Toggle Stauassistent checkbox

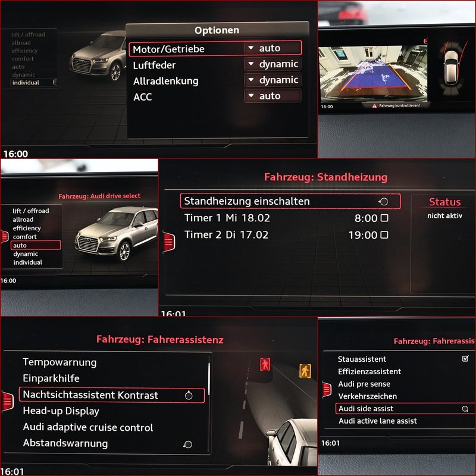[465, 359]
